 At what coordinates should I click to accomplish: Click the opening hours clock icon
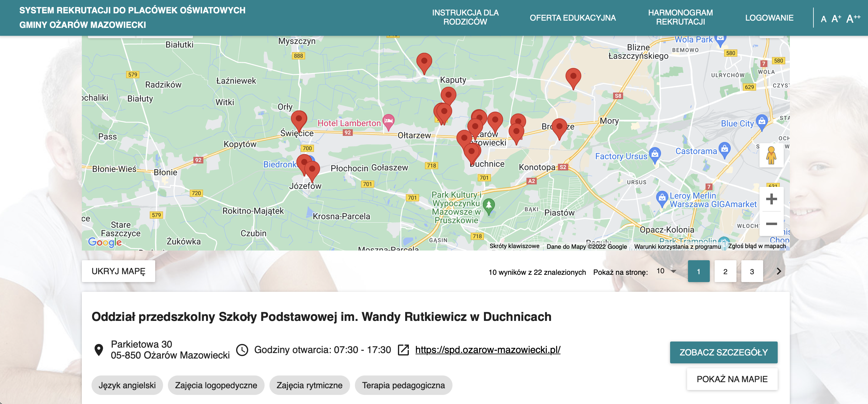point(242,350)
